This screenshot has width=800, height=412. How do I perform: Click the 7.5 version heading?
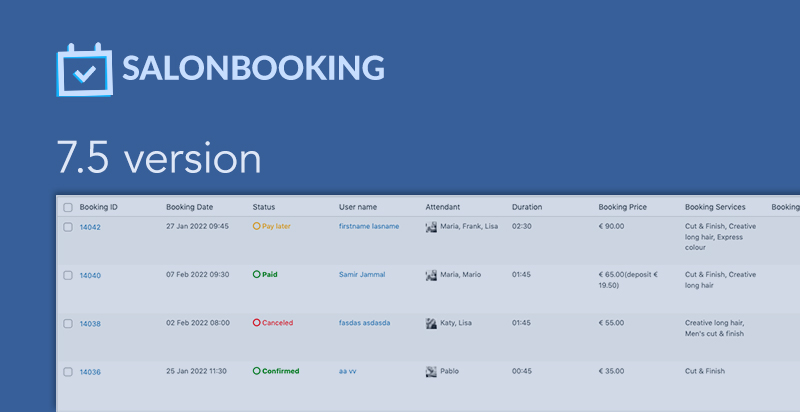[159, 158]
